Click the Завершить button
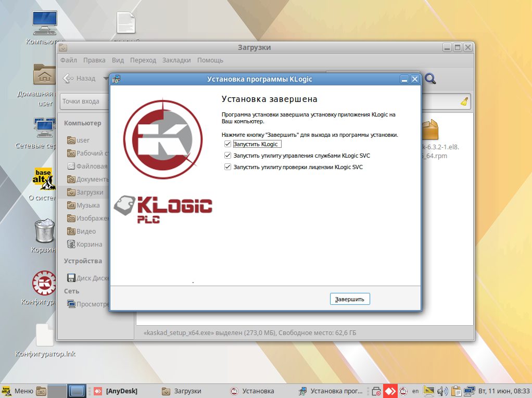Image resolution: width=532 pixels, height=398 pixels. [350, 299]
